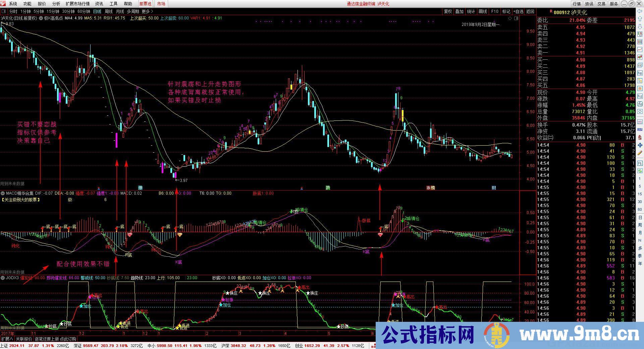Click the +自选 button

point(518,11)
